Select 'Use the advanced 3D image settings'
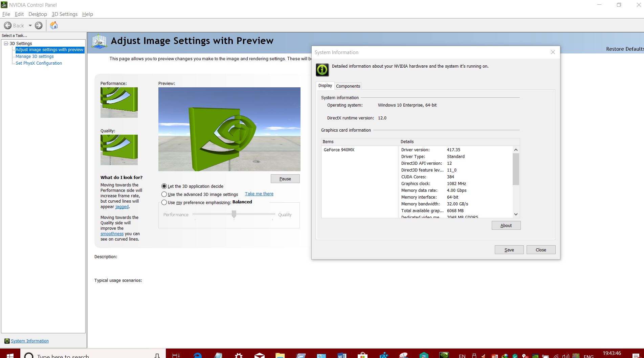The width and height of the screenshot is (644, 358). coord(164,194)
